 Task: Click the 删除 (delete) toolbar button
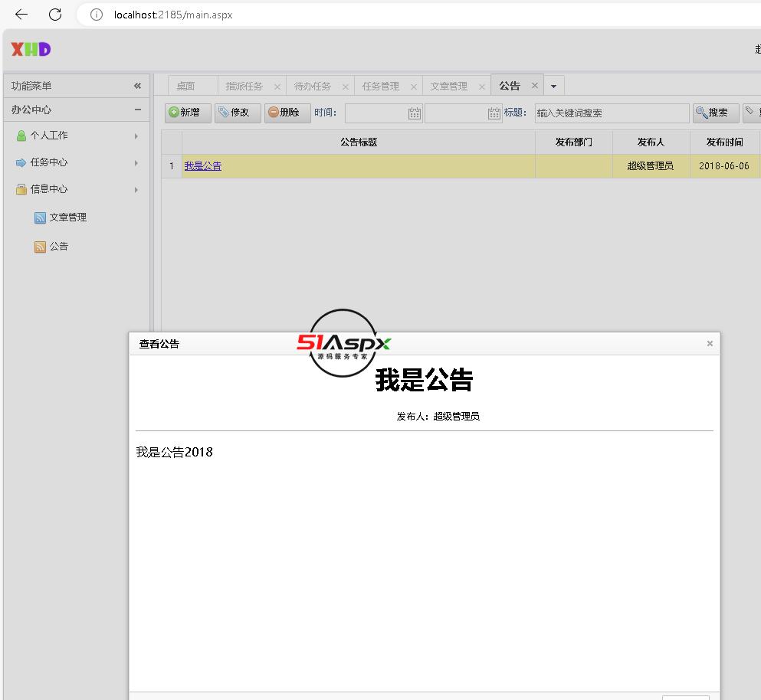pyautogui.click(x=287, y=113)
